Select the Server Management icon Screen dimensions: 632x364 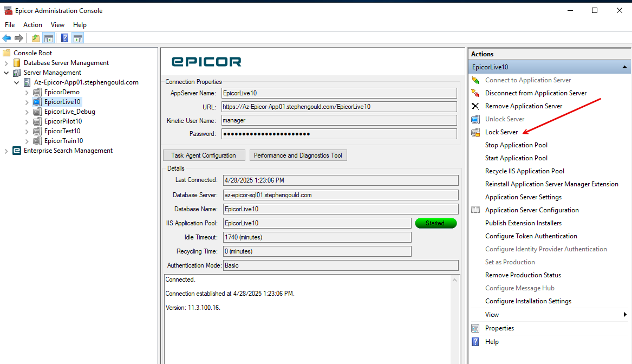(17, 73)
